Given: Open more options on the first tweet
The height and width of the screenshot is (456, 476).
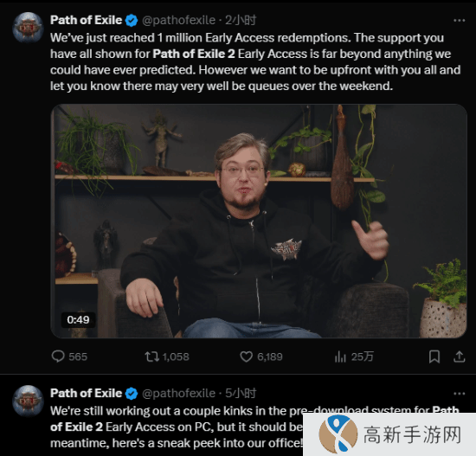Looking at the screenshot, I should point(459,21).
